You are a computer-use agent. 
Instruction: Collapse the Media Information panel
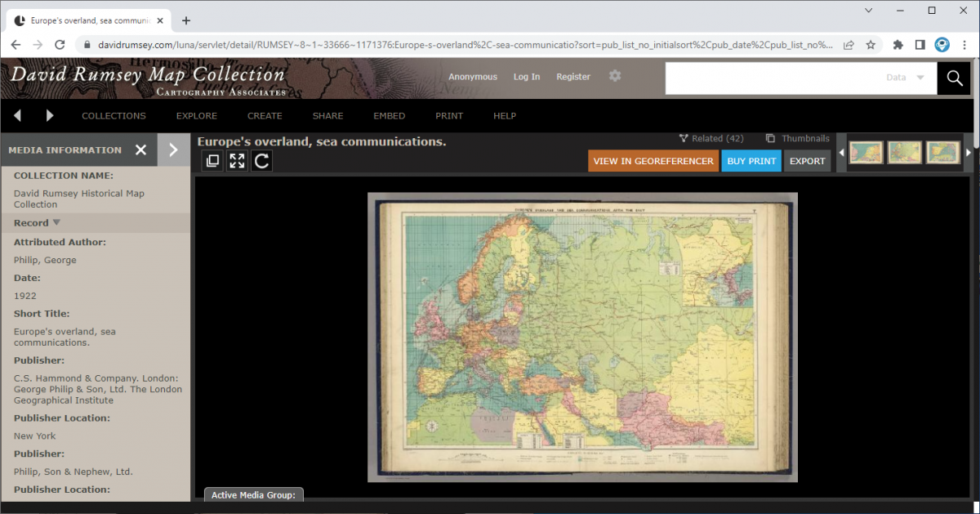click(x=140, y=150)
